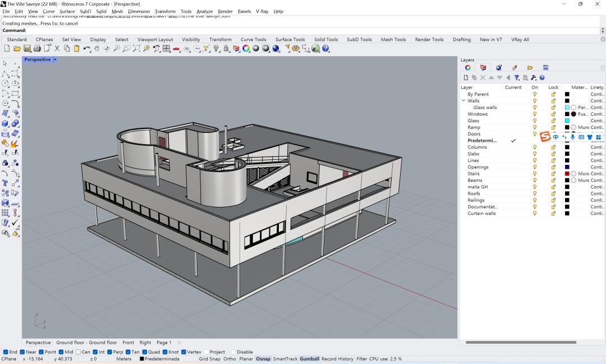Click the Options gear icon in toolbar

coord(296,48)
